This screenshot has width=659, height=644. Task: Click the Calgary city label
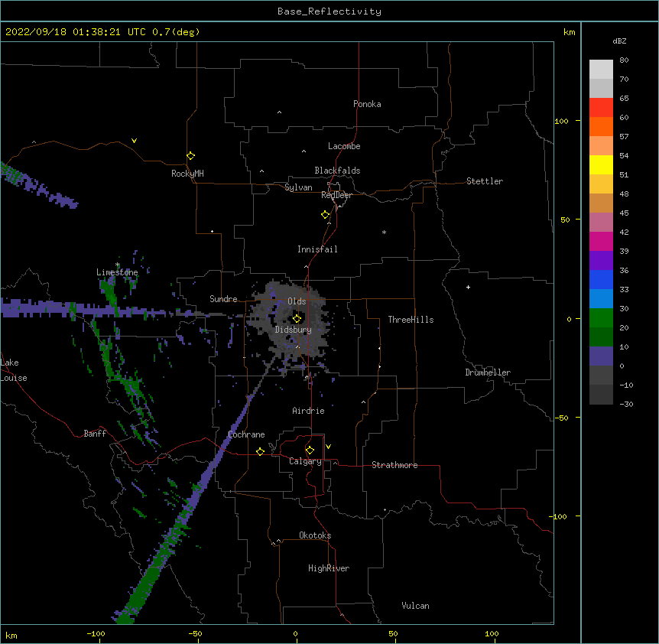coord(305,461)
